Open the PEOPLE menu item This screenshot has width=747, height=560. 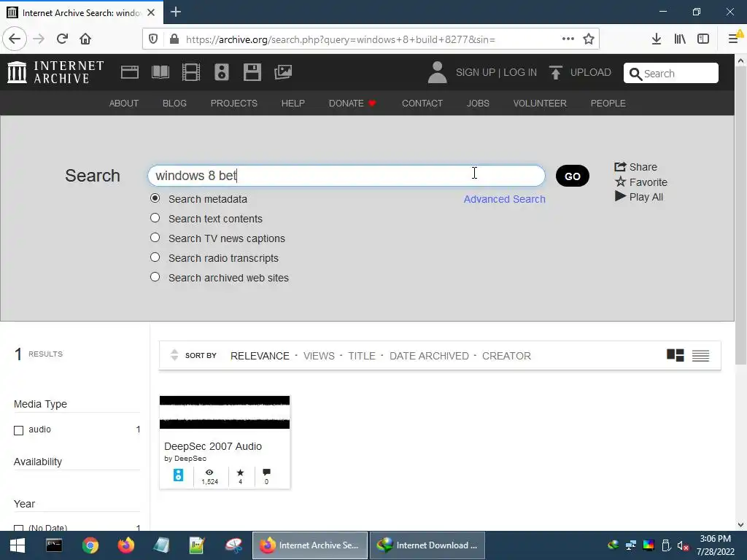pos(608,104)
